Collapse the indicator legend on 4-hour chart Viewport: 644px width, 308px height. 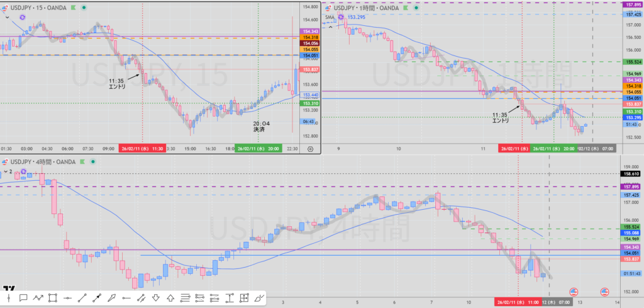(x=4, y=171)
